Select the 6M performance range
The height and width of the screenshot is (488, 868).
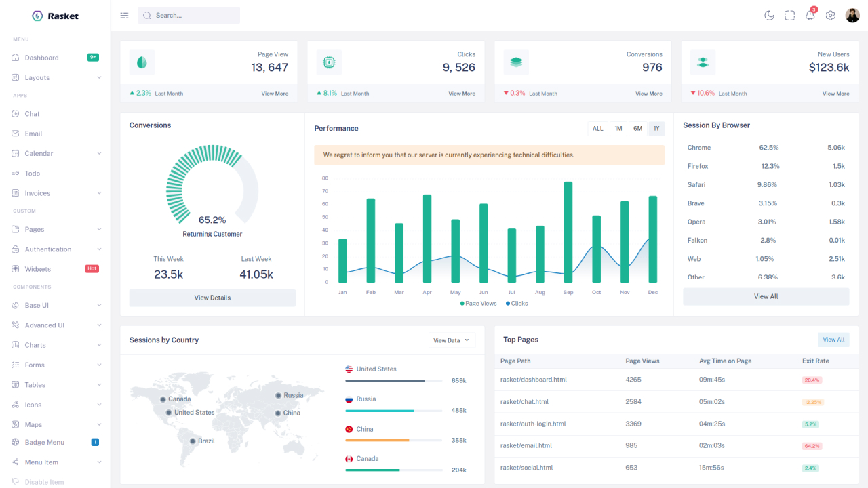click(x=637, y=129)
